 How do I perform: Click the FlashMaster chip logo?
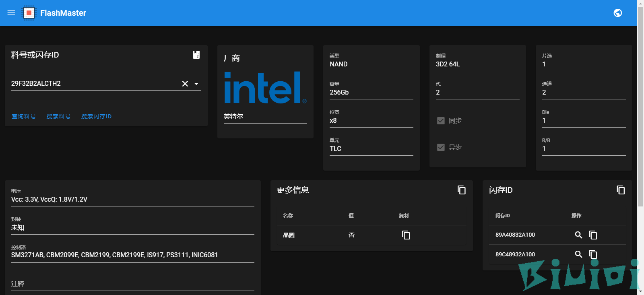point(29,13)
